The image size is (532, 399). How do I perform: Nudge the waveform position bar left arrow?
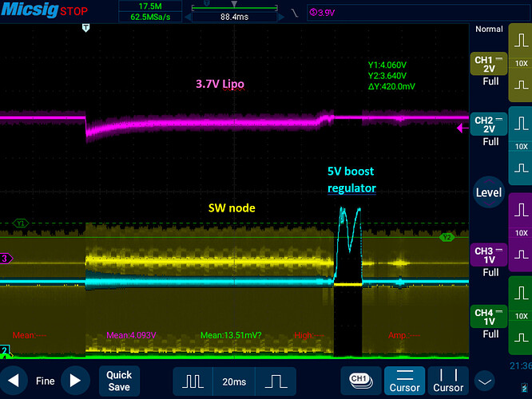point(188,17)
